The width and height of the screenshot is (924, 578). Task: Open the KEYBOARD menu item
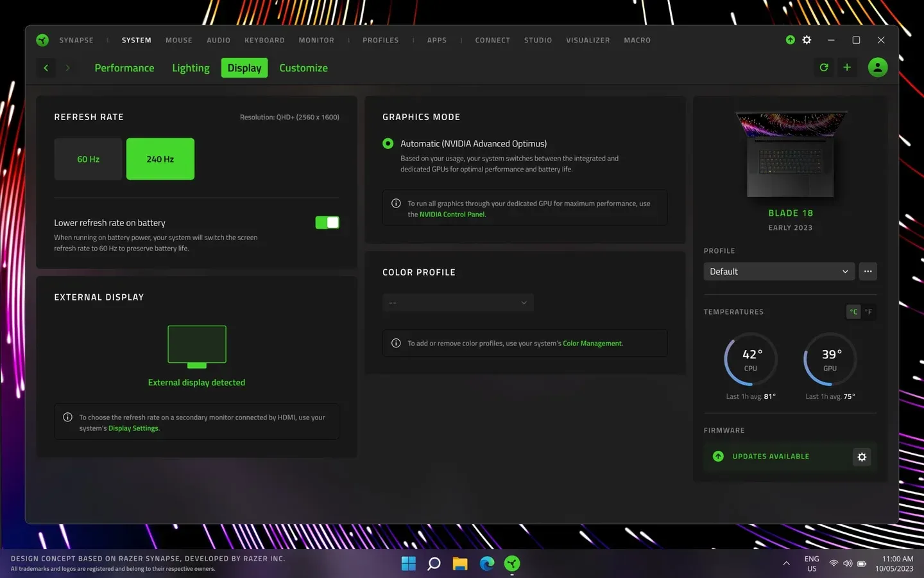(264, 40)
